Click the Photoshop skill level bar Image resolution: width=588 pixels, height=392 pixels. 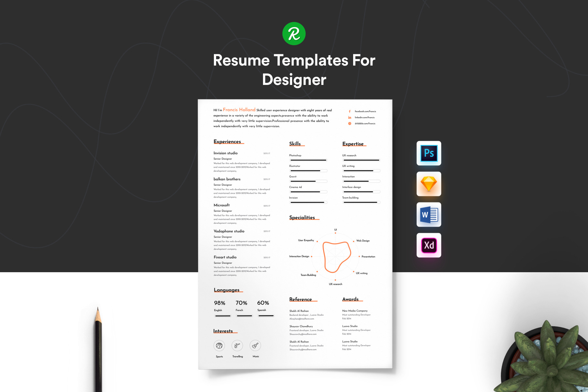click(x=308, y=160)
